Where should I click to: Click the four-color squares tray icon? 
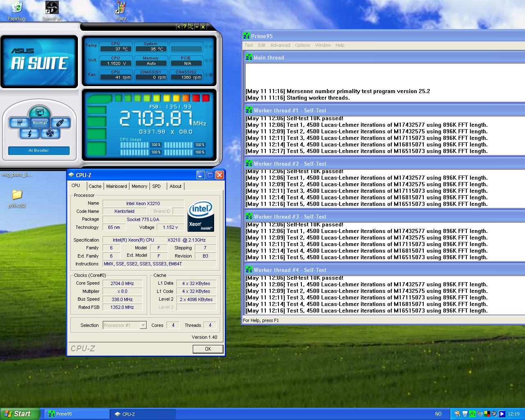[487, 414]
